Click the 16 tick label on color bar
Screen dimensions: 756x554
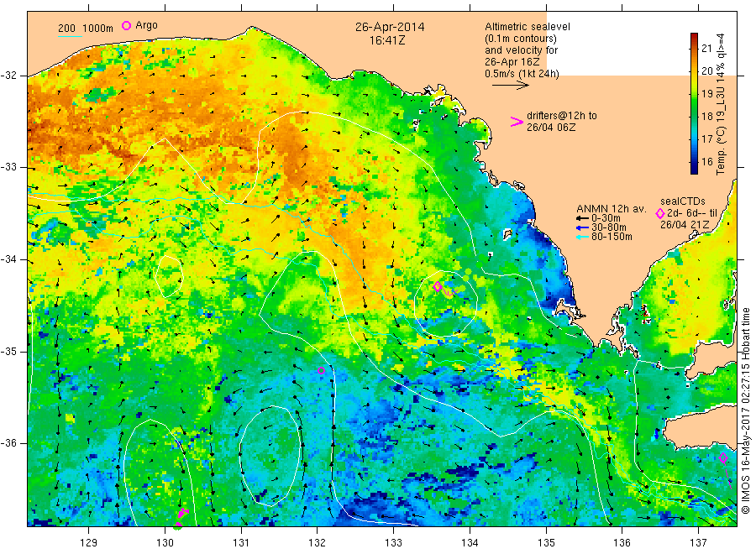click(x=706, y=162)
